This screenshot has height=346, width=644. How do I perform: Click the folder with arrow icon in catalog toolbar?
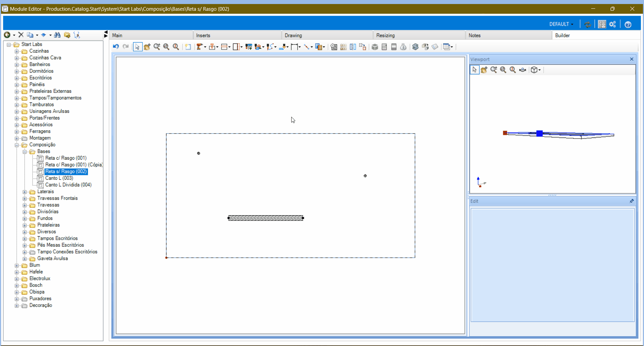(x=67, y=35)
